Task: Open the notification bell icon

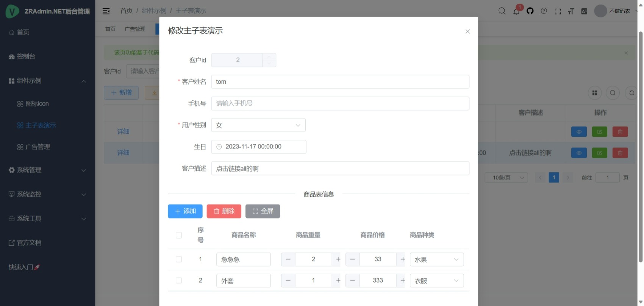Action: [516, 11]
